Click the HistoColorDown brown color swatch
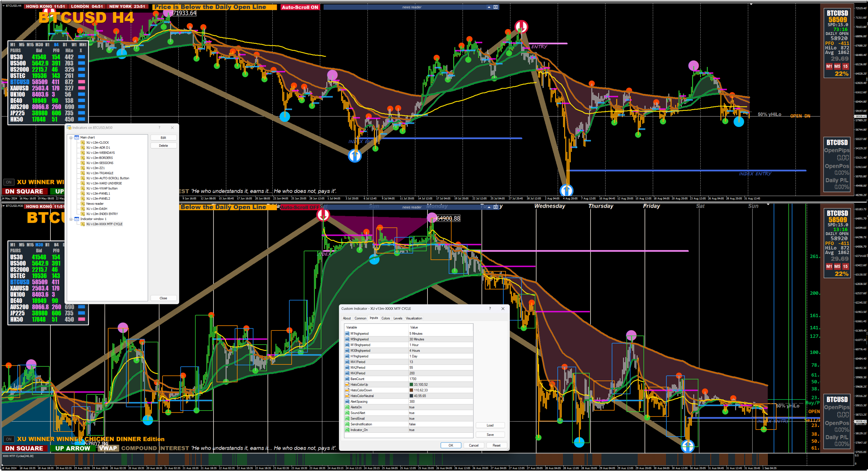868x471 pixels. [411, 390]
